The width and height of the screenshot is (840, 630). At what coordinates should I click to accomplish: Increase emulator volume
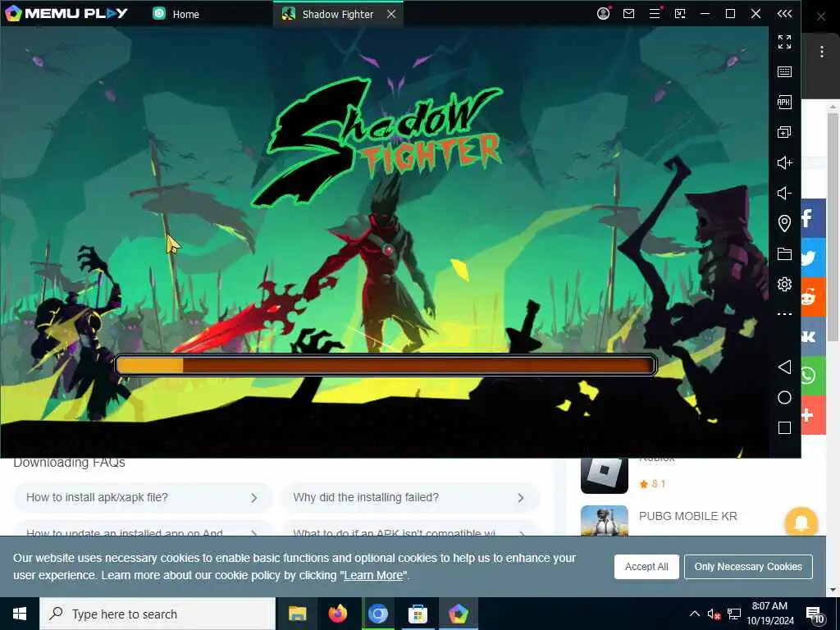tap(784, 163)
